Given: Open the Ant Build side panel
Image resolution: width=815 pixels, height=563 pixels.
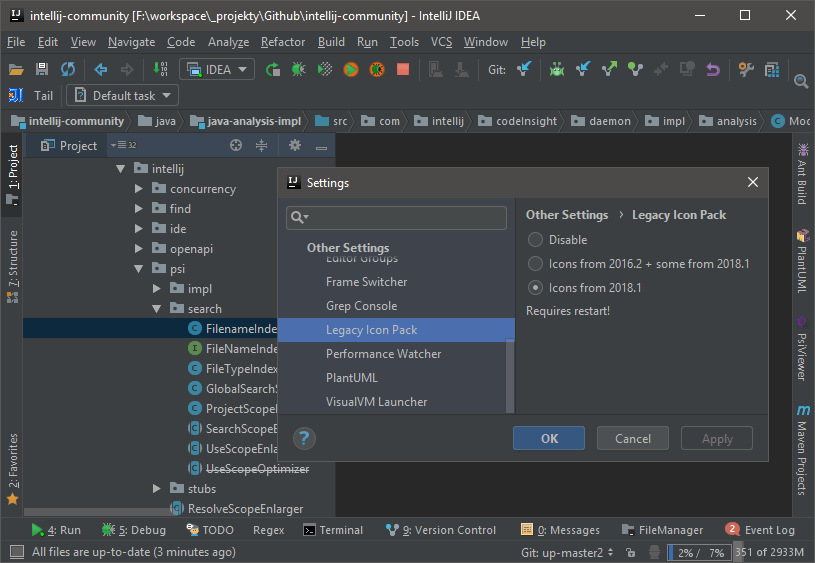Looking at the screenshot, I should 803,174.
